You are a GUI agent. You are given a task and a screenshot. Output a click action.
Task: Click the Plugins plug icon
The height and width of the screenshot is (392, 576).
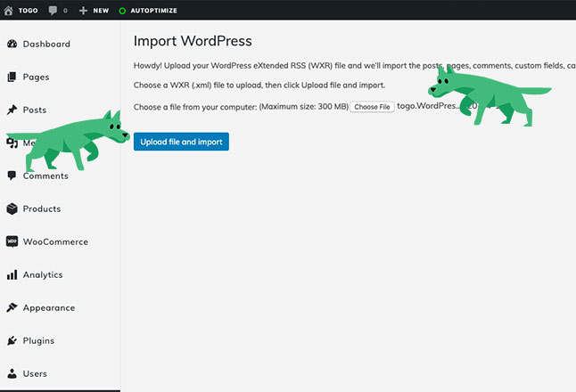pyautogui.click(x=12, y=340)
